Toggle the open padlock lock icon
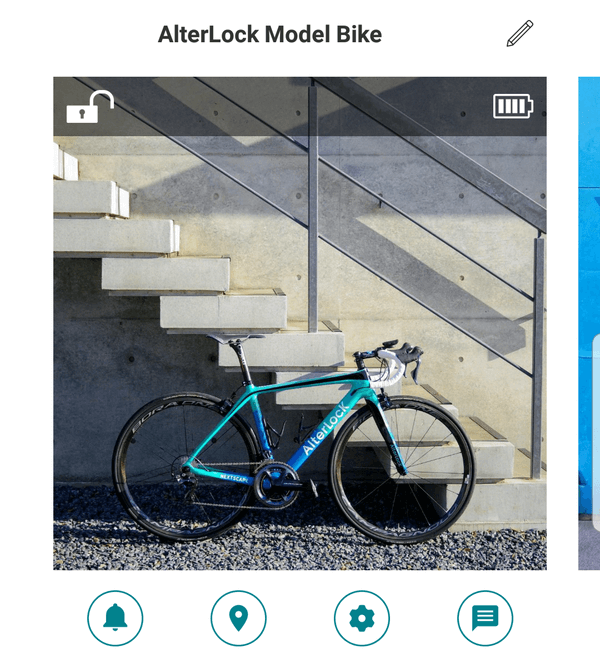The image size is (600, 667). click(90, 107)
